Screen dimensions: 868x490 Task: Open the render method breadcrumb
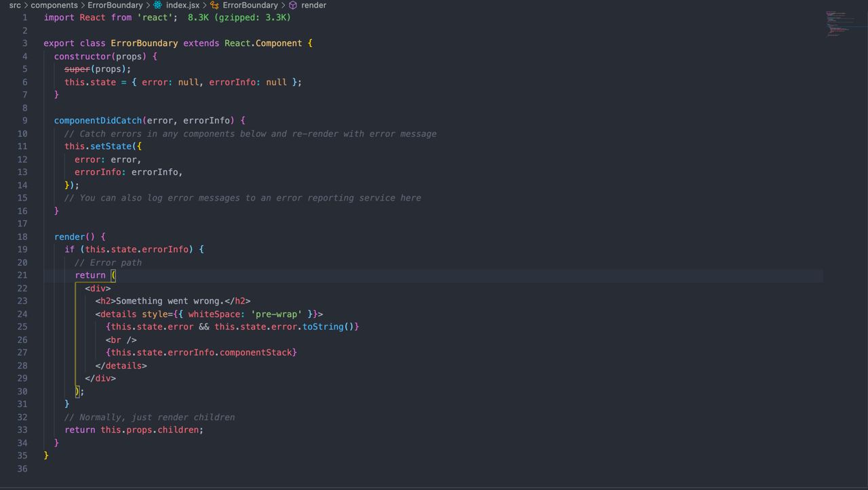pyautogui.click(x=314, y=5)
